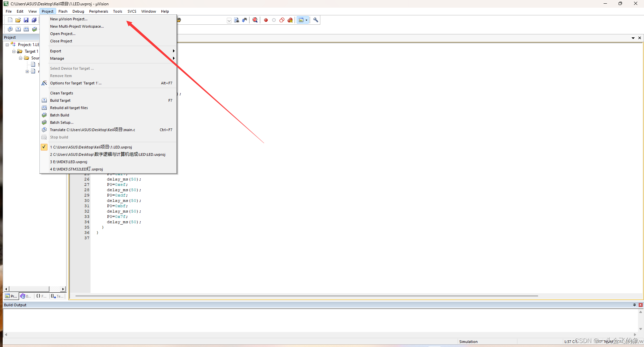Image resolution: width=644 pixels, height=347 pixels.
Task: Choose Open Project from the menu
Action: tap(108, 34)
